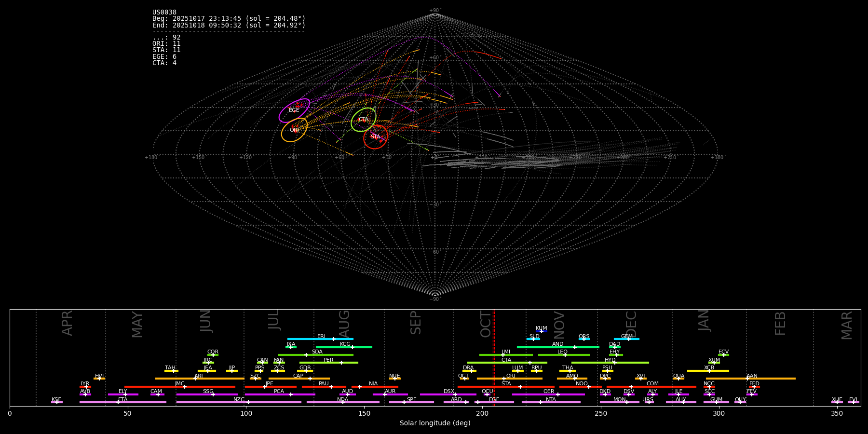868x434 pixels.
Task: Click the HYD shower bar in the timeline
Action: click(x=610, y=363)
